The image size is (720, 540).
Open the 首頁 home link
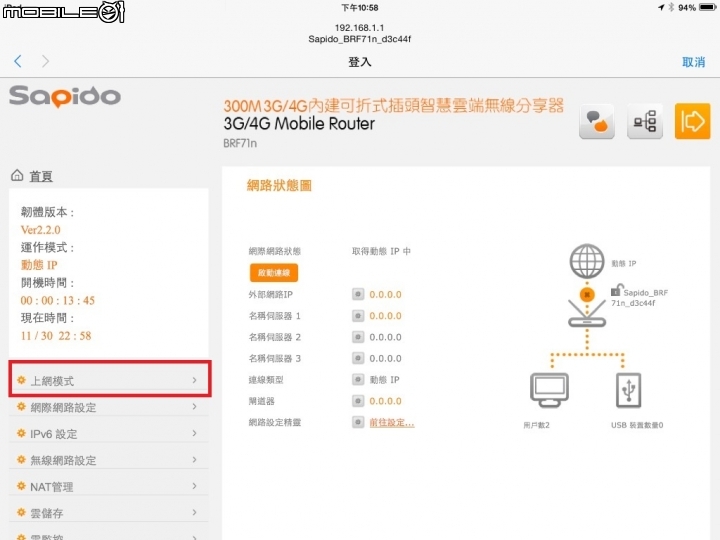click(41, 176)
